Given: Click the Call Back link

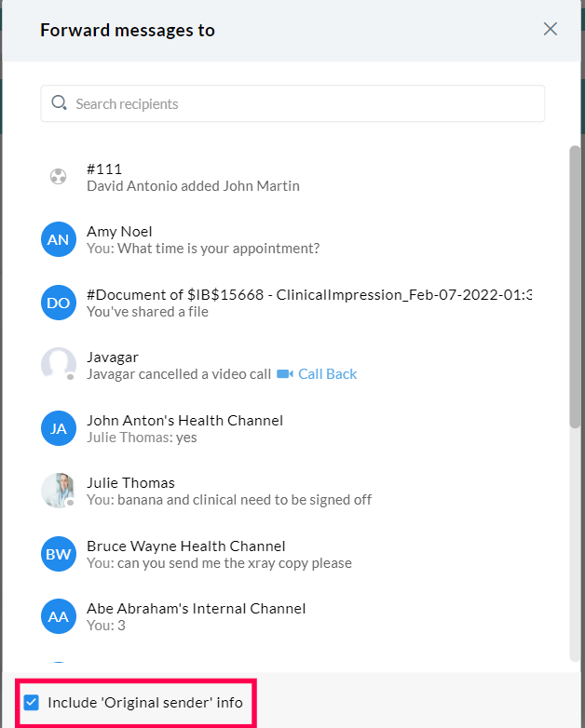Looking at the screenshot, I should 327,374.
